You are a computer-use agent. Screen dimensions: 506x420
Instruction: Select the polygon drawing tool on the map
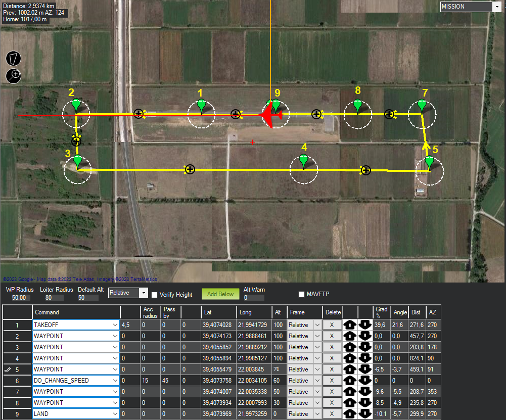(x=13, y=58)
